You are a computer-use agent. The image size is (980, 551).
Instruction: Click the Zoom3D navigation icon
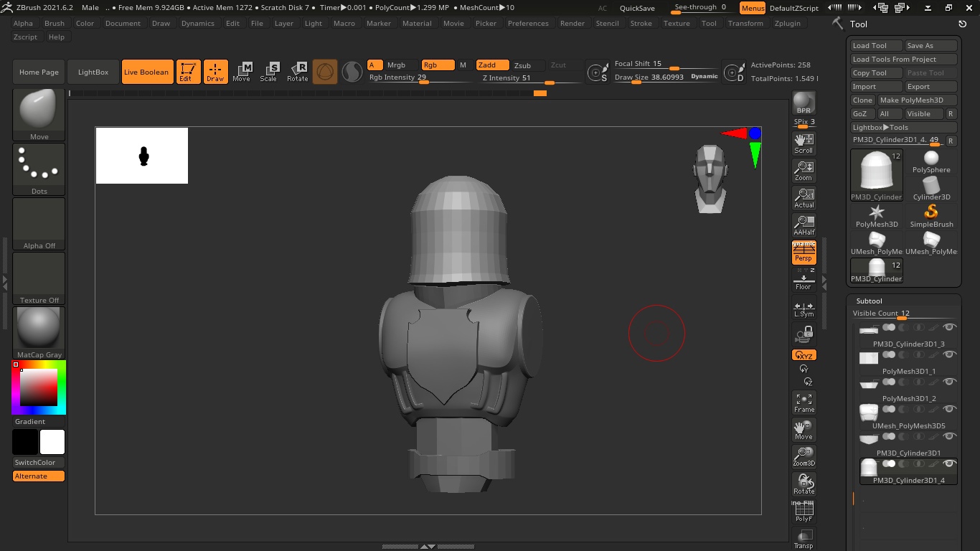804,456
